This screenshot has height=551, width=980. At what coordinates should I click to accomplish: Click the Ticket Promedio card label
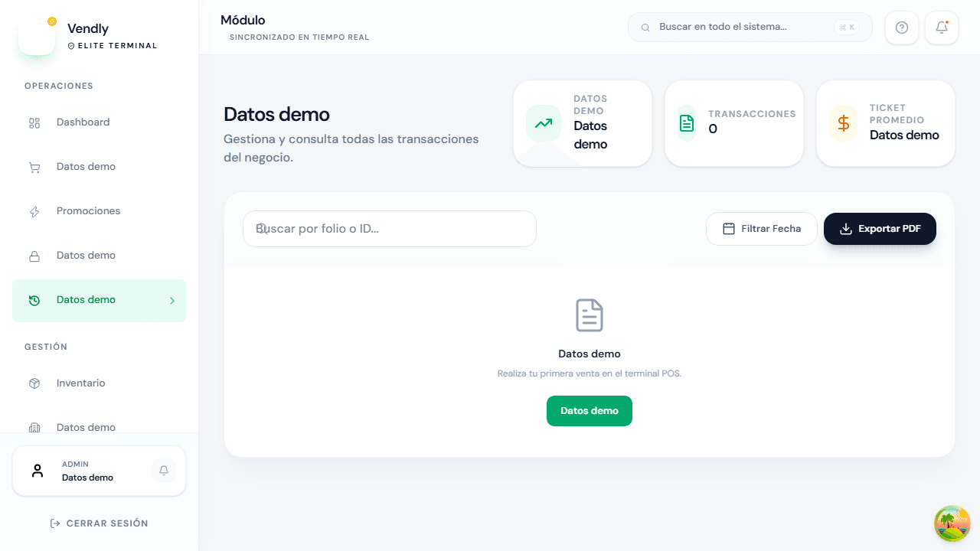(x=897, y=114)
